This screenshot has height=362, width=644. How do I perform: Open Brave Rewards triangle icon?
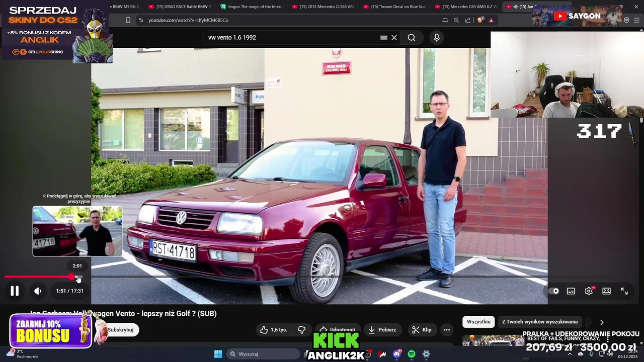(x=491, y=20)
